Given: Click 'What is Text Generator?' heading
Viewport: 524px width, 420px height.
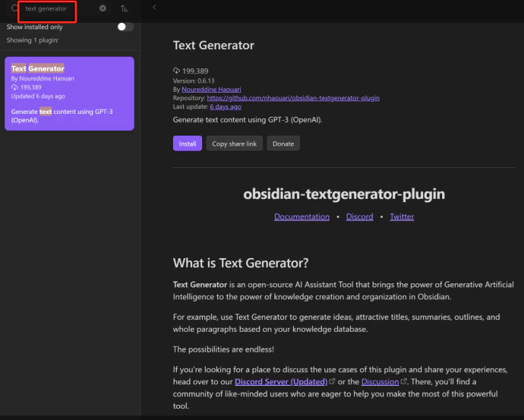Looking at the screenshot, I should pyautogui.click(x=241, y=264).
